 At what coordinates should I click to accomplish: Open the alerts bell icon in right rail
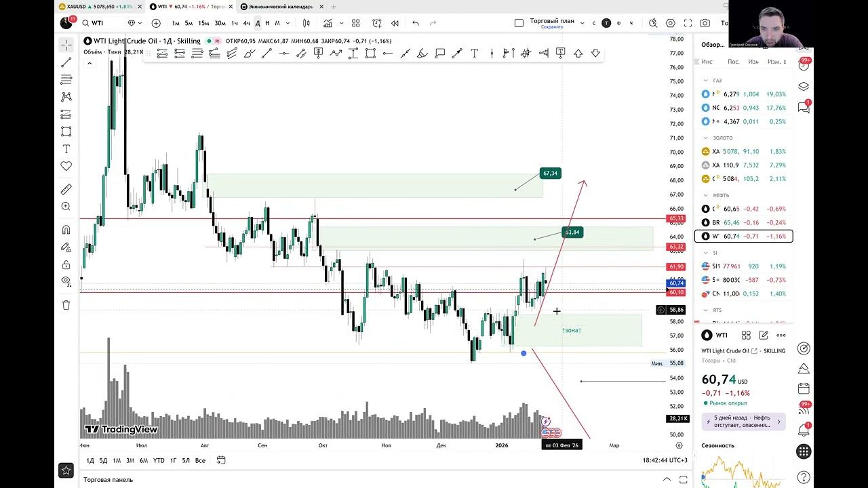(x=804, y=430)
